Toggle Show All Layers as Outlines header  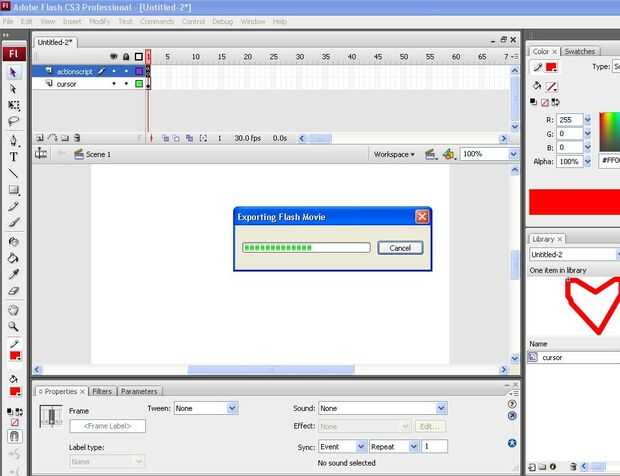point(139,57)
